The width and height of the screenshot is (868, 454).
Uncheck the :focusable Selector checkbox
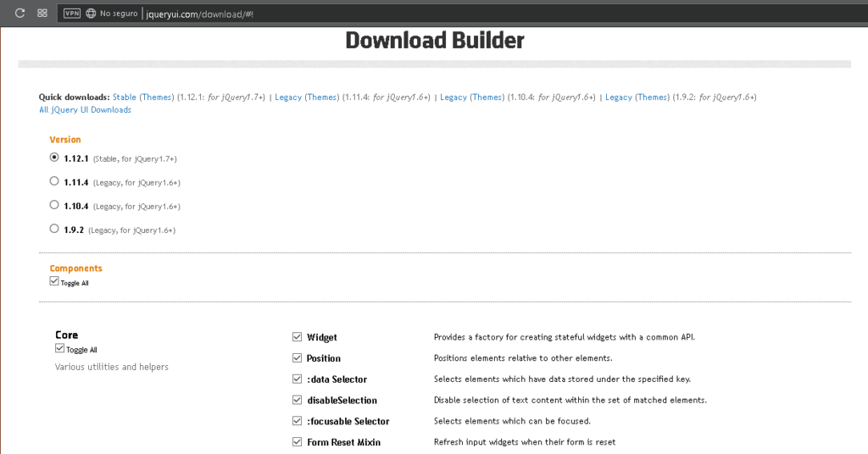pyautogui.click(x=298, y=421)
